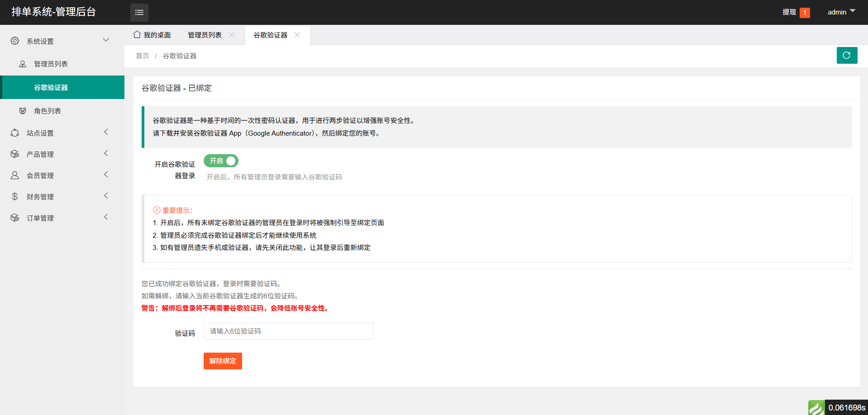868x415 pixels.
Task: Click the sidebar collapse hamburger icon
Action: (139, 13)
